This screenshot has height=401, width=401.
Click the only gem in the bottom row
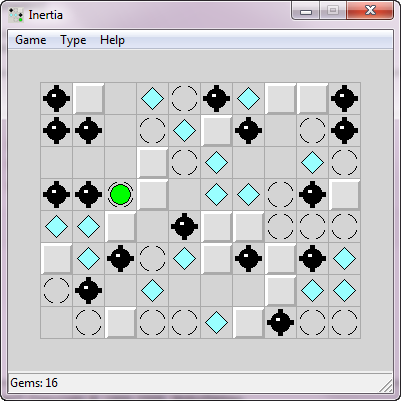[x=216, y=322]
